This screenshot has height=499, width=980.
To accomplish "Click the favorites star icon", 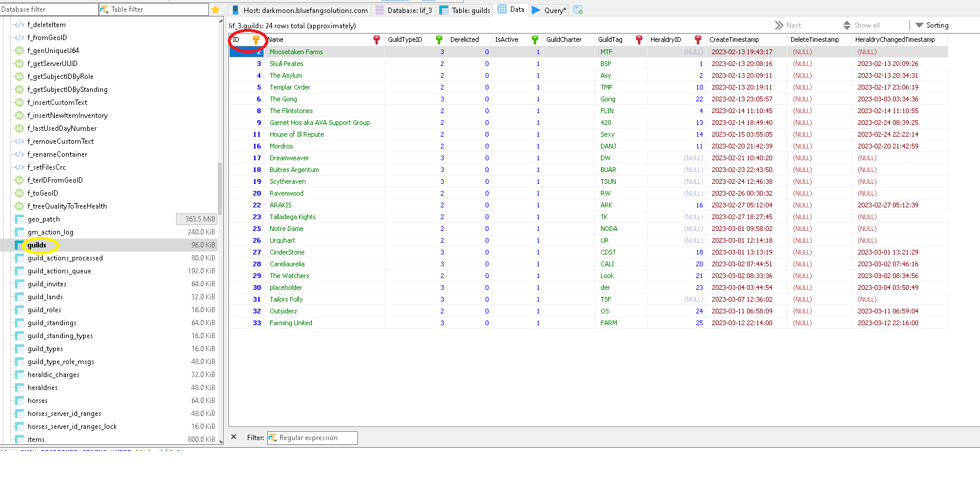I will 215,9.
